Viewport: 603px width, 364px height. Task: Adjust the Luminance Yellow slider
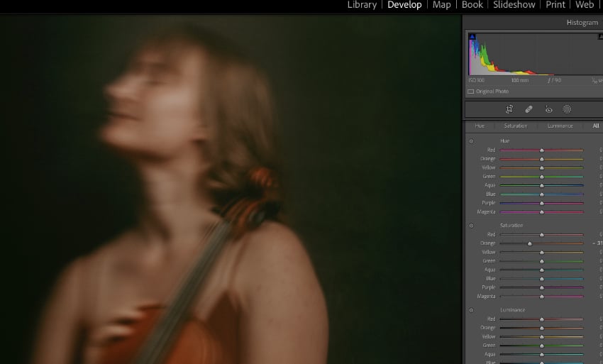tap(541, 337)
